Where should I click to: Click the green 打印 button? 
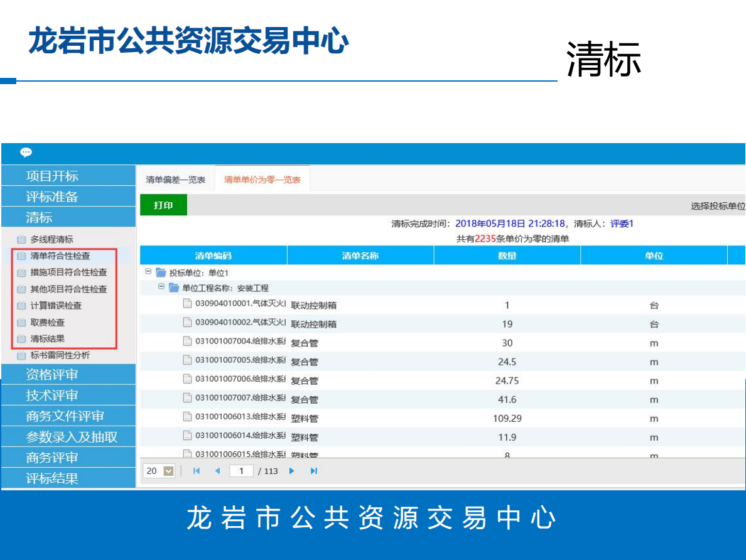pyautogui.click(x=163, y=205)
